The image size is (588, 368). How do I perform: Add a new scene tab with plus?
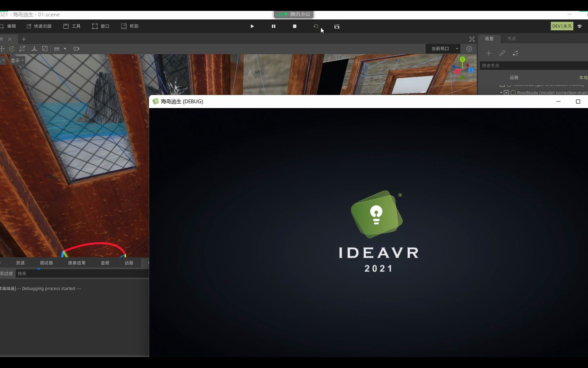tap(24, 39)
